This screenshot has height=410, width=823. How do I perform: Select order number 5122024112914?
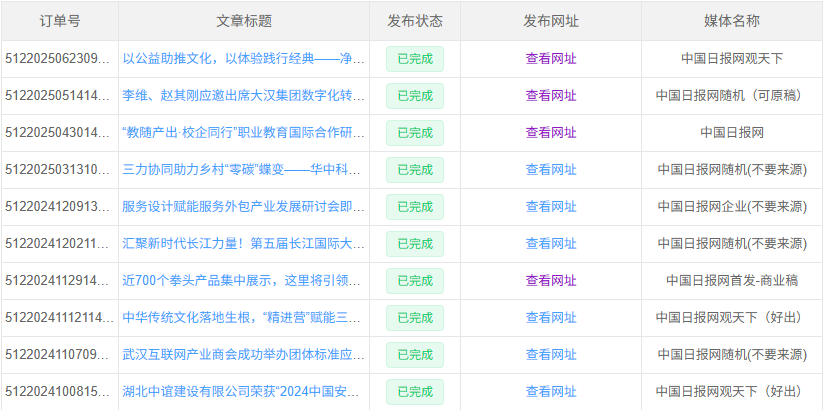coord(59,281)
